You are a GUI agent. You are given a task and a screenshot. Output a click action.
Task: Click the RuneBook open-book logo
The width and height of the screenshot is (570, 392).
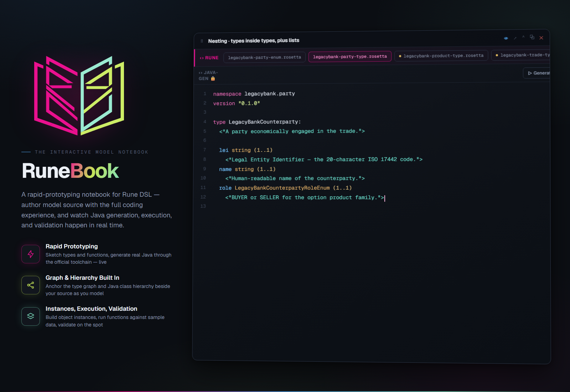(x=79, y=96)
